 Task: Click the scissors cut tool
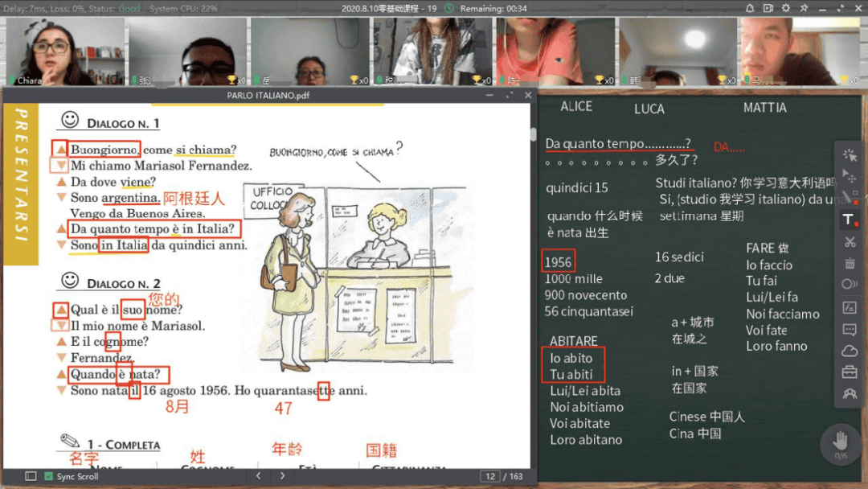(x=850, y=241)
